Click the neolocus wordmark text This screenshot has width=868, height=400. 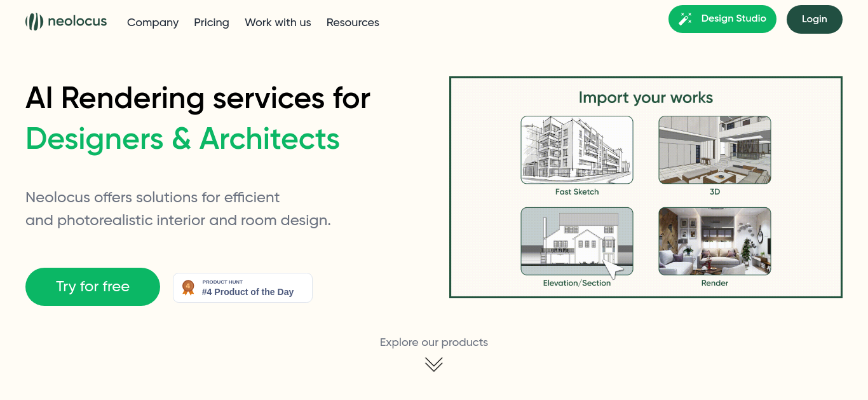(78, 22)
